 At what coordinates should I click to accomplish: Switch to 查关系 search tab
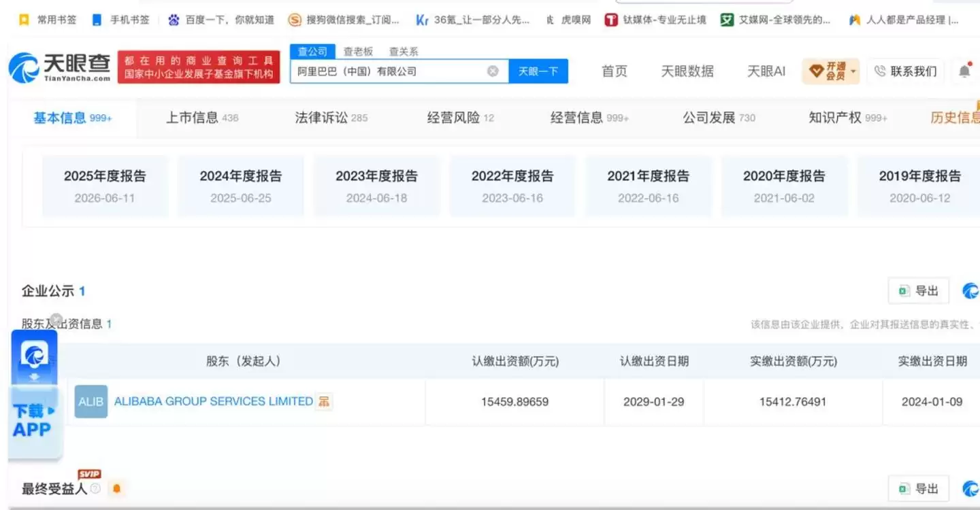(404, 52)
